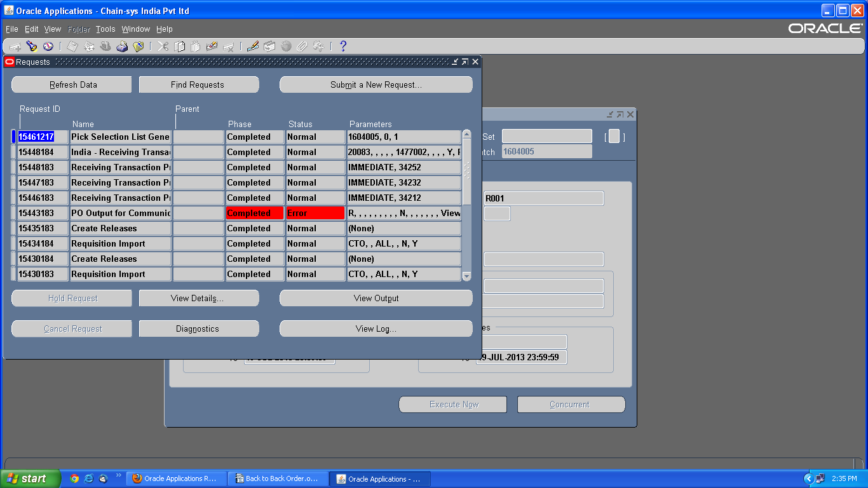Click the Save floppy disk toolbar icon
868x488 pixels.
click(72, 46)
